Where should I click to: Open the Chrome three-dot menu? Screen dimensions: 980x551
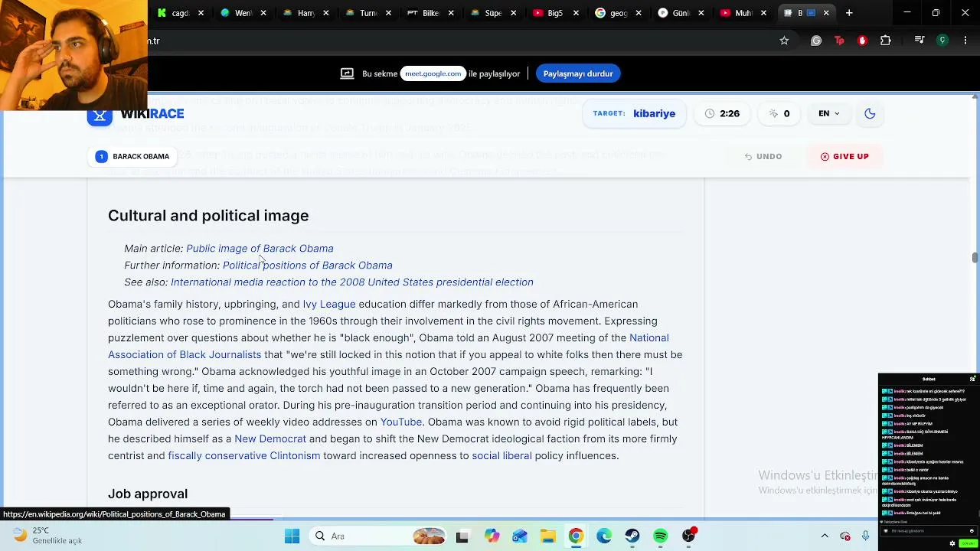pos(965,41)
